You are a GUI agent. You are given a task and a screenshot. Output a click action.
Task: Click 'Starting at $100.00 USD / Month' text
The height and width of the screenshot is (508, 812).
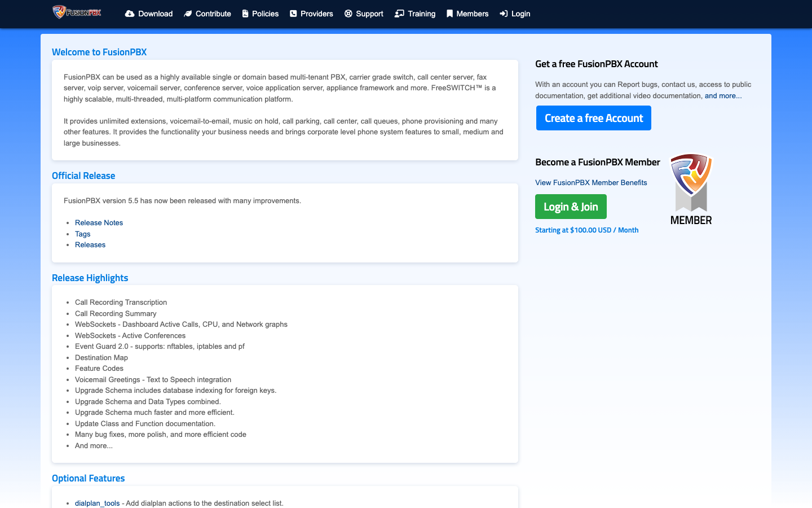tap(586, 230)
